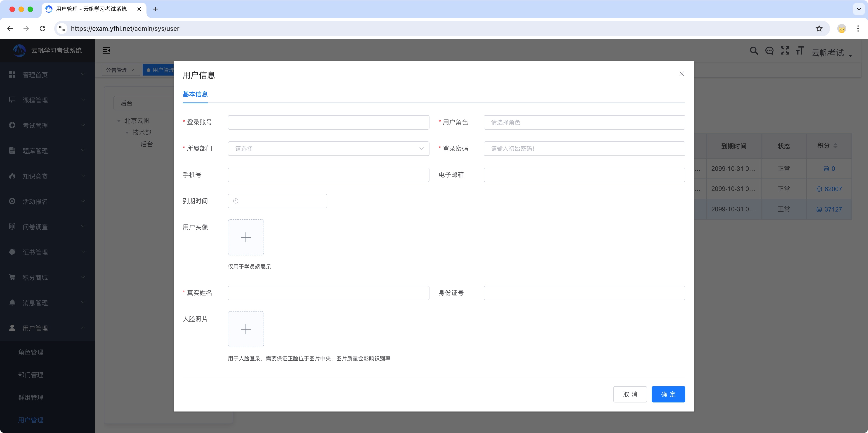Open the 云帆考试 user dropdown
This screenshot has height=433, width=868.
point(832,53)
